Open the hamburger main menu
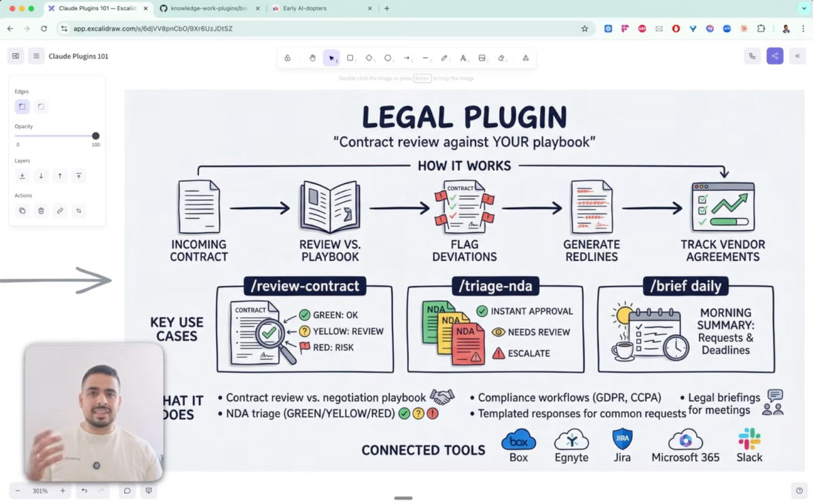Screen dimensions: 815x504 (36, 56)
